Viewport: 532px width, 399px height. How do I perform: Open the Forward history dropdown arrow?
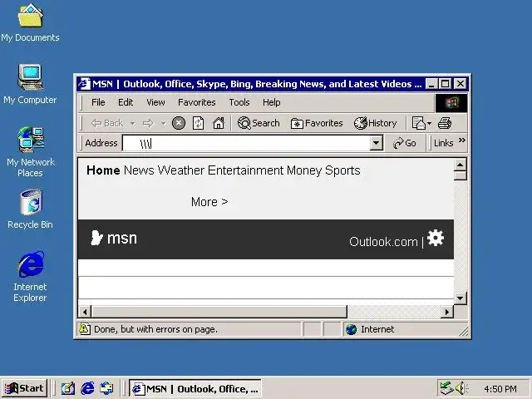click(x=163, y=123)
